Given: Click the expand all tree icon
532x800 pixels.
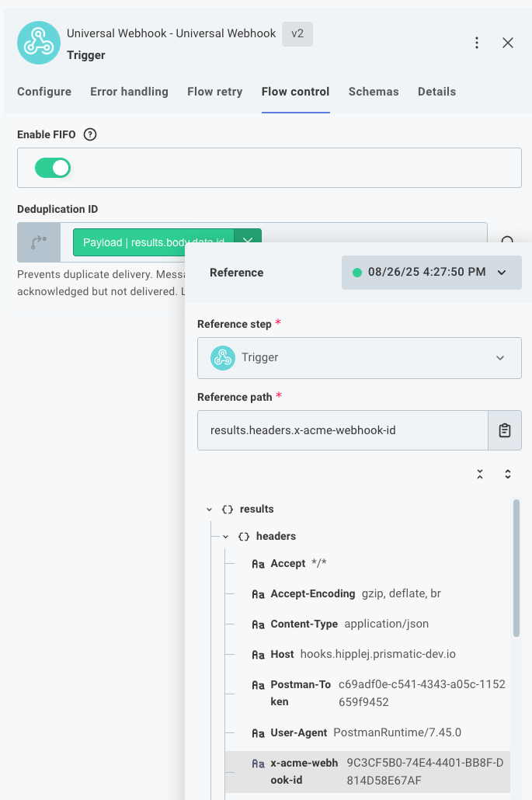Looking at the screenshot, I should click(508, 474).
